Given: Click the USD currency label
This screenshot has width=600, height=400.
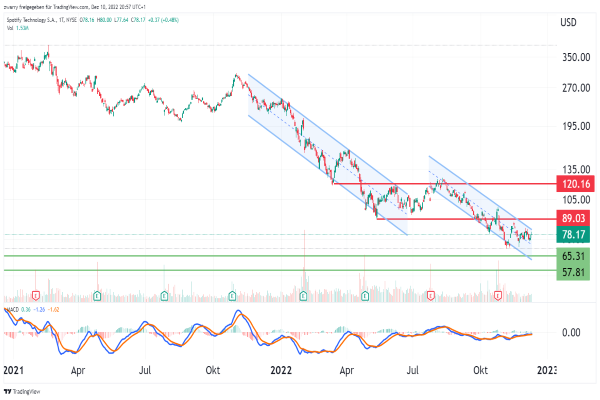Looking at the screenshot, I should 568,23.
